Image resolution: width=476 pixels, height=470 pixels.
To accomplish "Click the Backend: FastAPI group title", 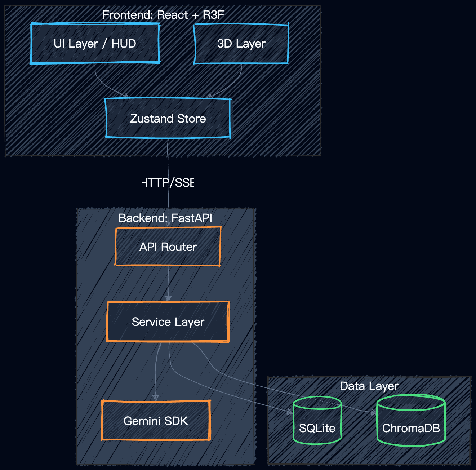I will (165, 218).
